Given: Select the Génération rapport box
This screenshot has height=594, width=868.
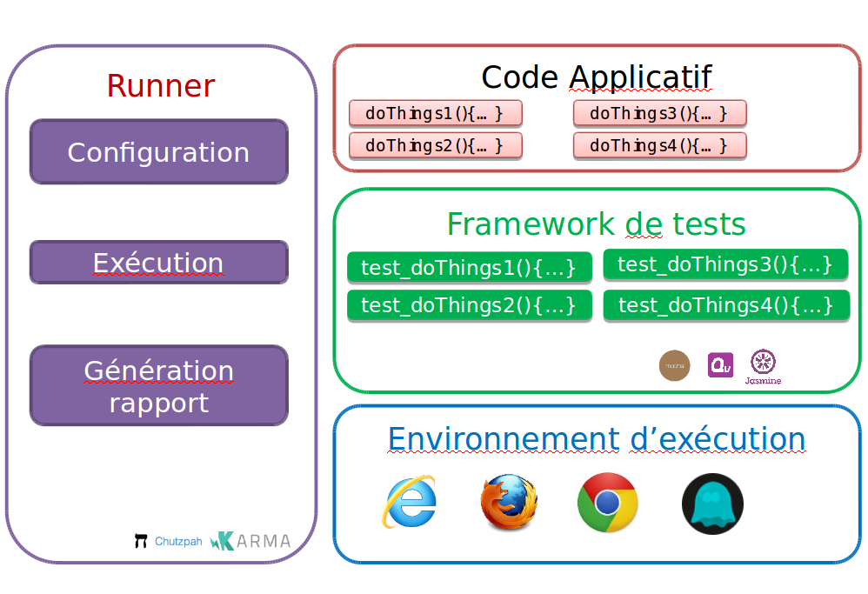Looking at the screenshot, I should (x=158, y=386).
